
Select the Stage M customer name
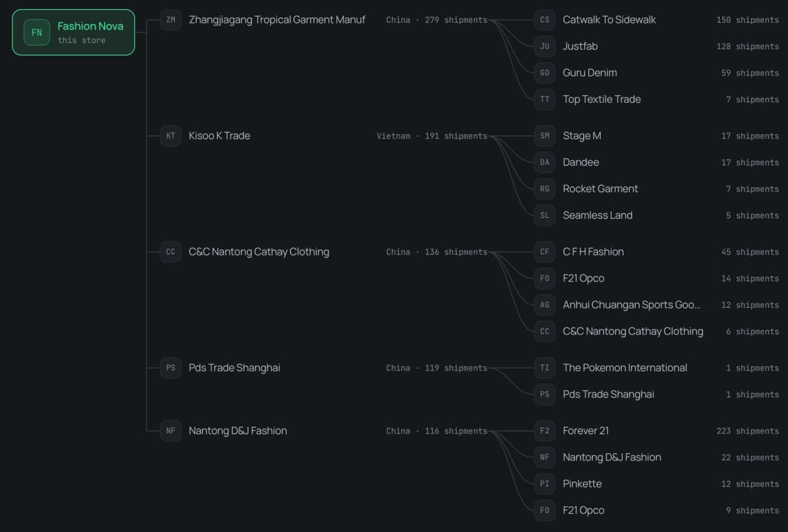582,136
